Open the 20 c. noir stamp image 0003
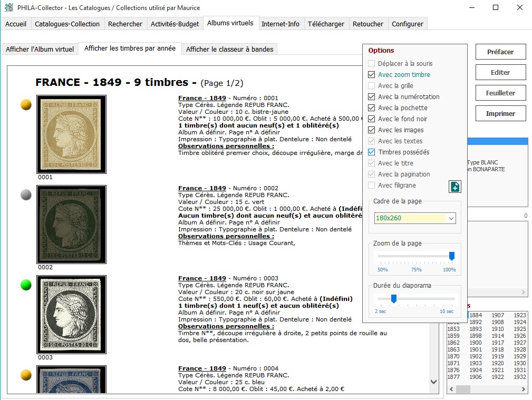Image resolution: width=532 pixels, height=400 pixels. click(x=71, y=315)
